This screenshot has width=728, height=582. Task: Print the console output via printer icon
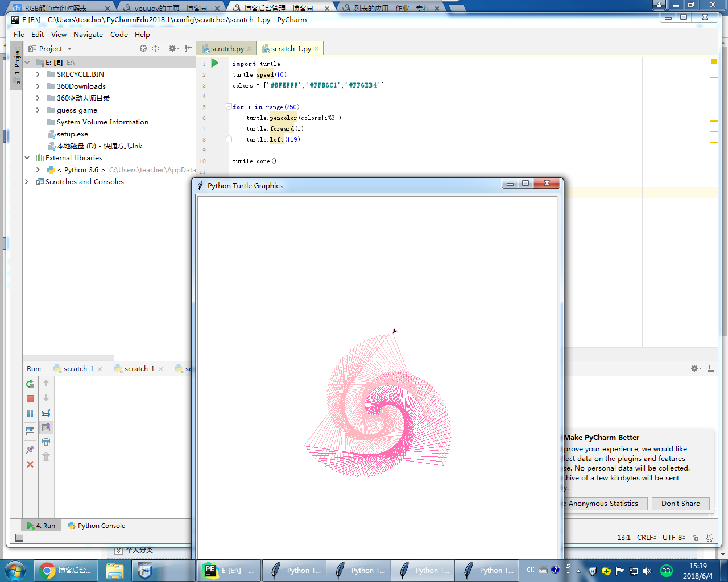(46, 442)
